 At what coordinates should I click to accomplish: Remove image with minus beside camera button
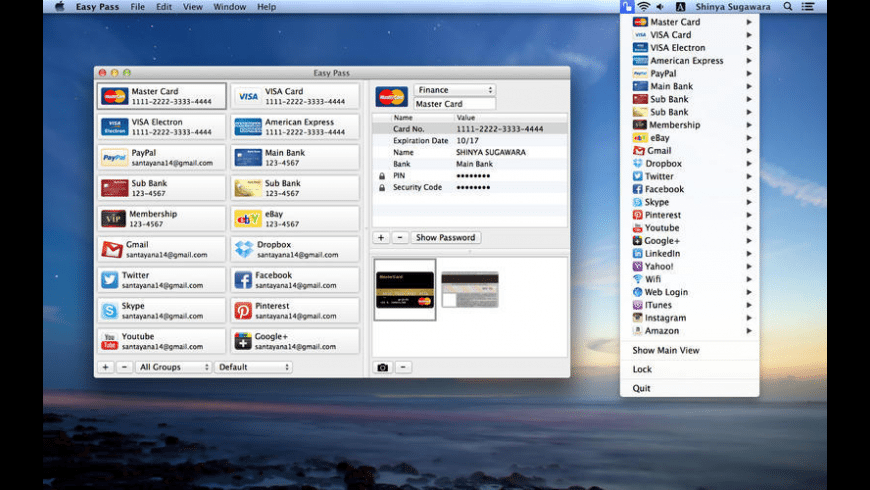click(403, 367)
